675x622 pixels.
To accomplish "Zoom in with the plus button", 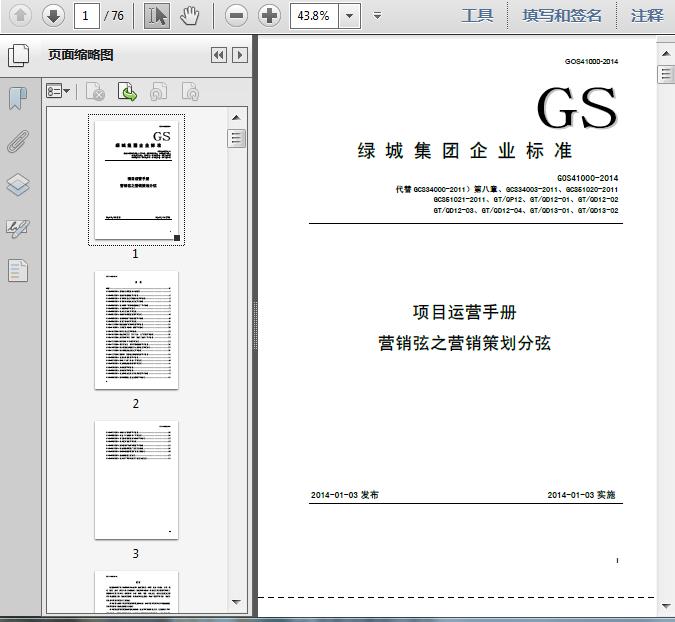I will (269, 16).
